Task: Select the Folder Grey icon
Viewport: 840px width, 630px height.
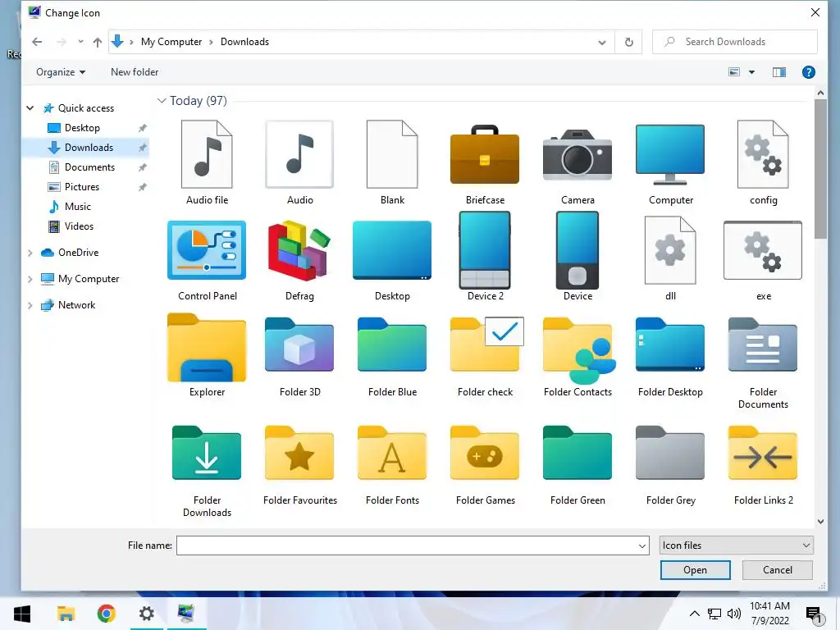Action: pyautogui.click(x=670, y=453)
